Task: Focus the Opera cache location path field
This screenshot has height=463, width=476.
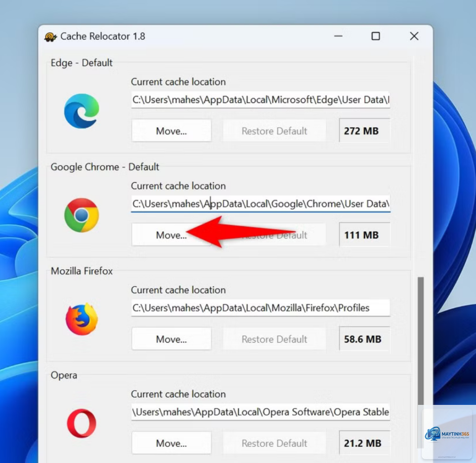Action: [x=260, y=412]
